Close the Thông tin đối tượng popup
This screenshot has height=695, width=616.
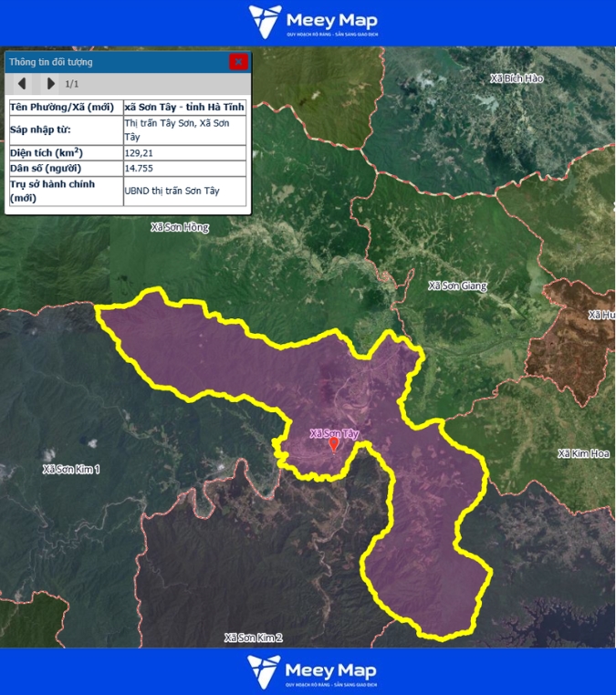click(238, 62)
